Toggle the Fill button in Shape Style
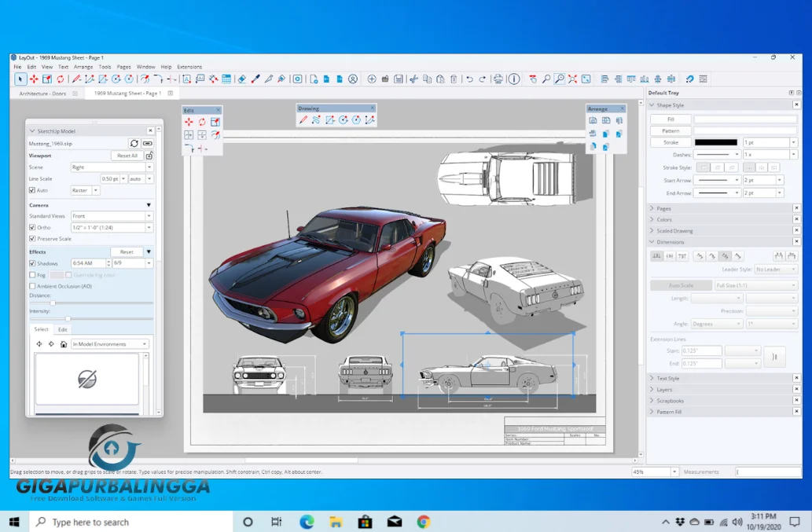 coord(671,119)
